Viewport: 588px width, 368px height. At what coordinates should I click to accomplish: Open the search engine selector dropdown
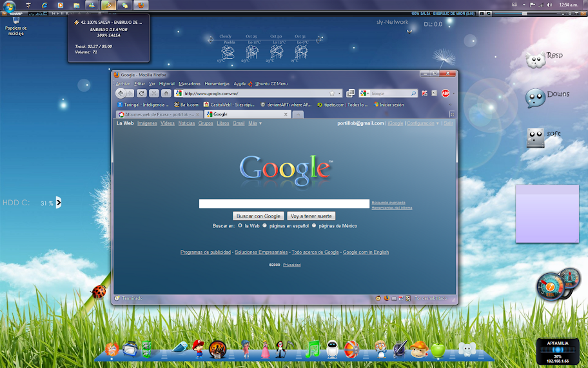tap(366, 93)
